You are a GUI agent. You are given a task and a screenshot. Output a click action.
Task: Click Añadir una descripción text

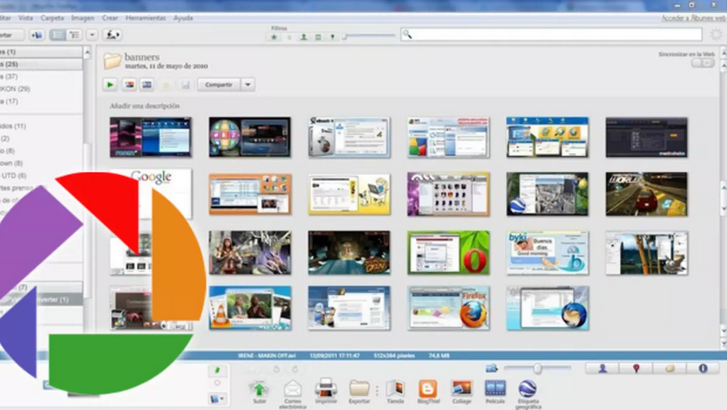pos(145,106)
